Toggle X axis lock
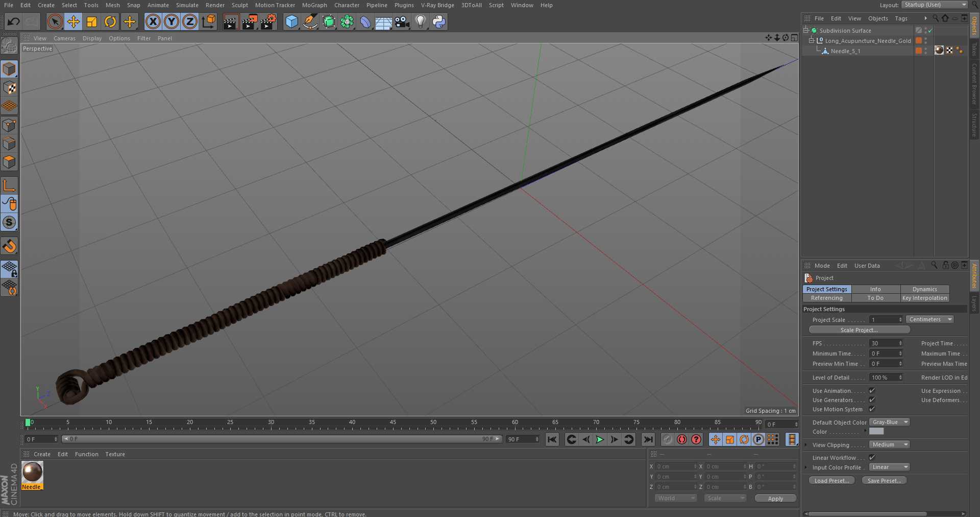980x517 pixels. click(x=153, y=21)
